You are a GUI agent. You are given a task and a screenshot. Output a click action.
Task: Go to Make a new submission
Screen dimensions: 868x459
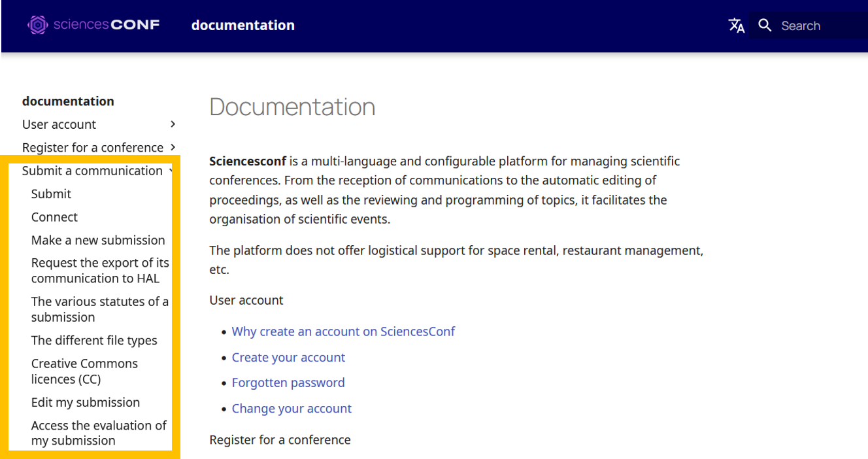pyautogui.click(x=98, y=240)
